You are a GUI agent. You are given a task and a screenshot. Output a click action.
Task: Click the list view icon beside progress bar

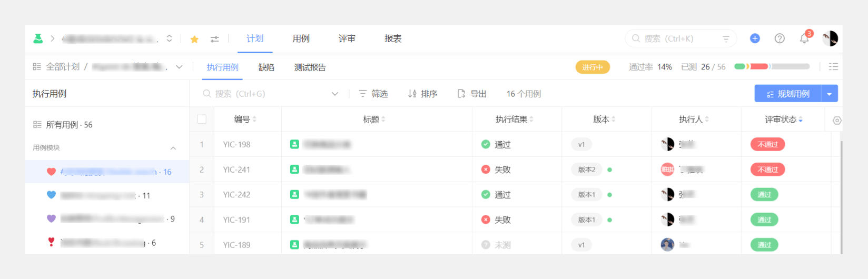click(833, 67)
